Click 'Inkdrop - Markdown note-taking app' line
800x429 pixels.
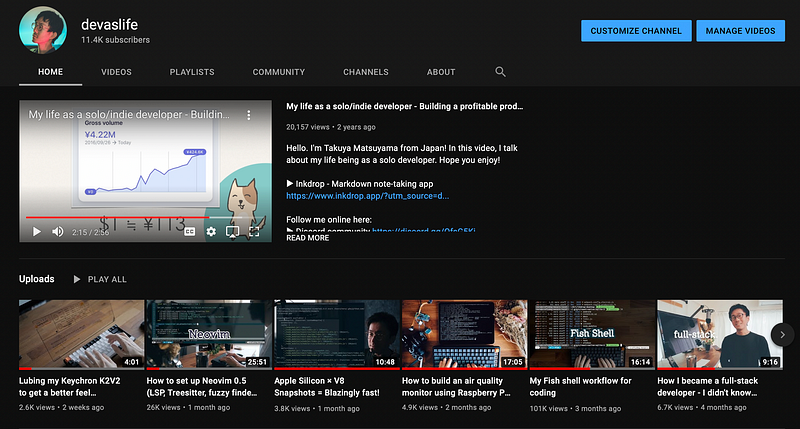(360, 184)
